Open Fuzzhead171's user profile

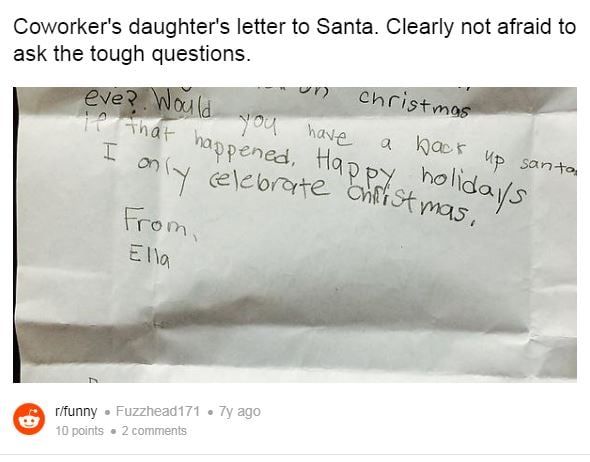(x=158, y=411)
